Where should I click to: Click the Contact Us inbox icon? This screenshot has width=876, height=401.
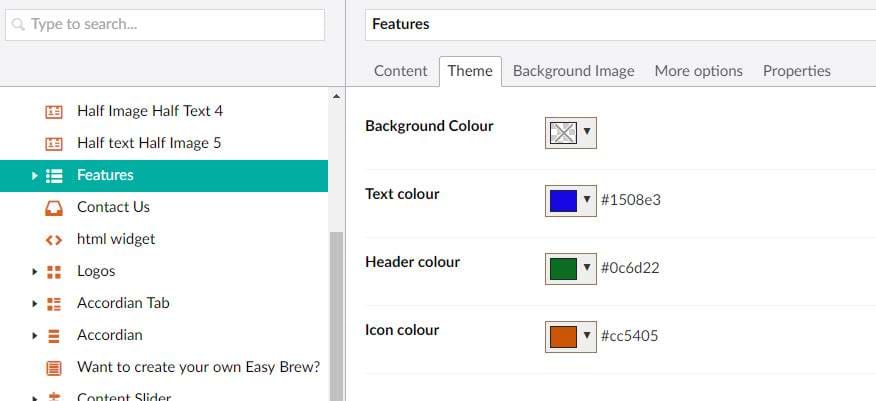pos(54,207)
